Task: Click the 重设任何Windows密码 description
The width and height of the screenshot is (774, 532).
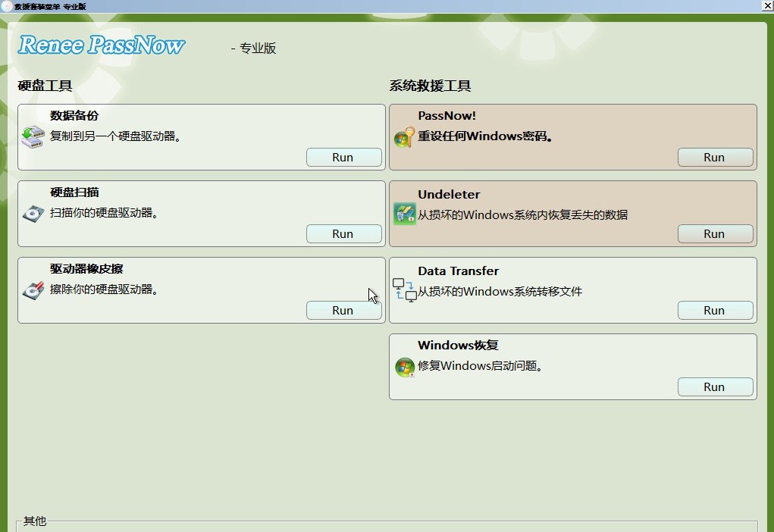Action: [484, 136]
